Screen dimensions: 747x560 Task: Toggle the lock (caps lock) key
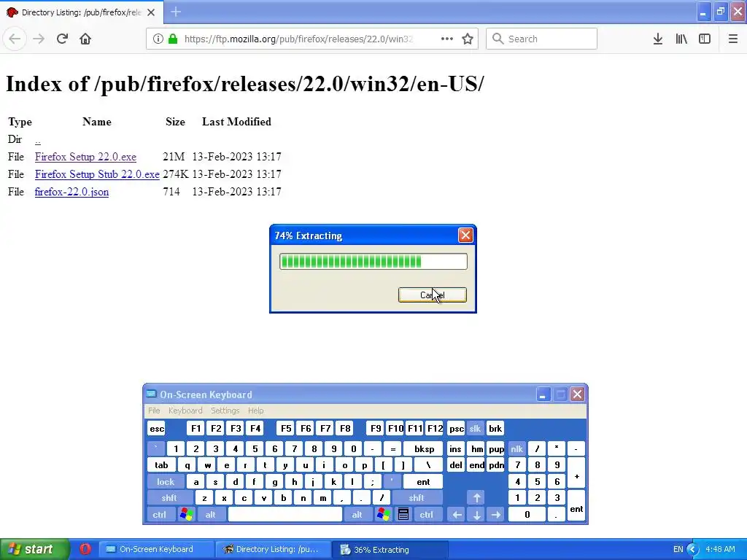click(x=166, y=482)
